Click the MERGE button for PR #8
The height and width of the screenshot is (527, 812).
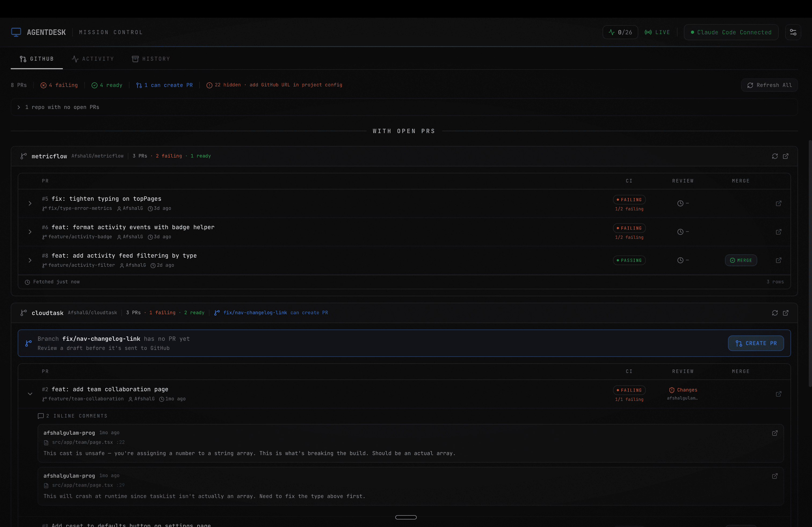741,261
